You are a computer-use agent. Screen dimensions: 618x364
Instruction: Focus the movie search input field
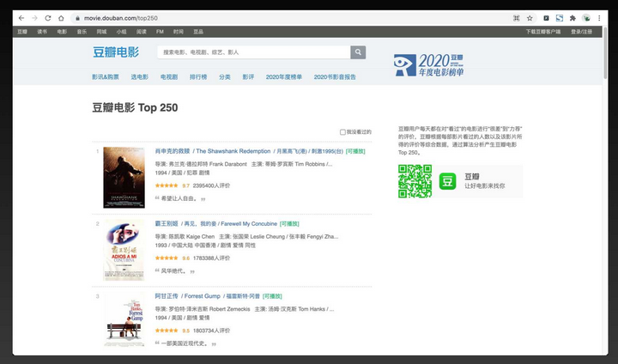point(254,52)
